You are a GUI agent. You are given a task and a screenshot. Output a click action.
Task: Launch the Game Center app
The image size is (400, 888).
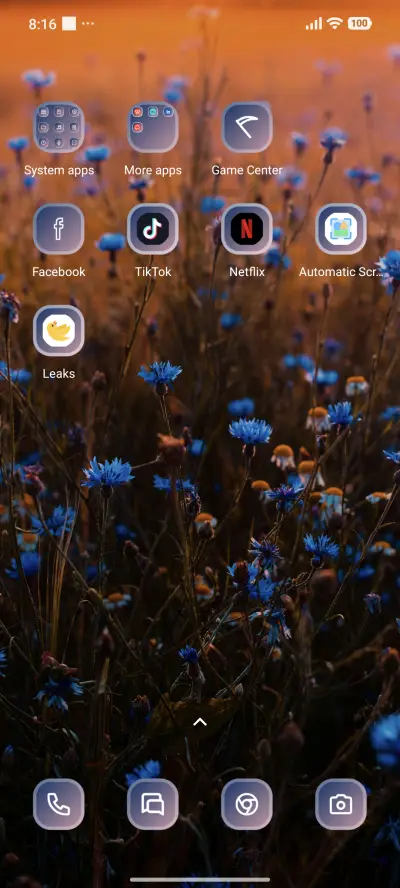246,127
